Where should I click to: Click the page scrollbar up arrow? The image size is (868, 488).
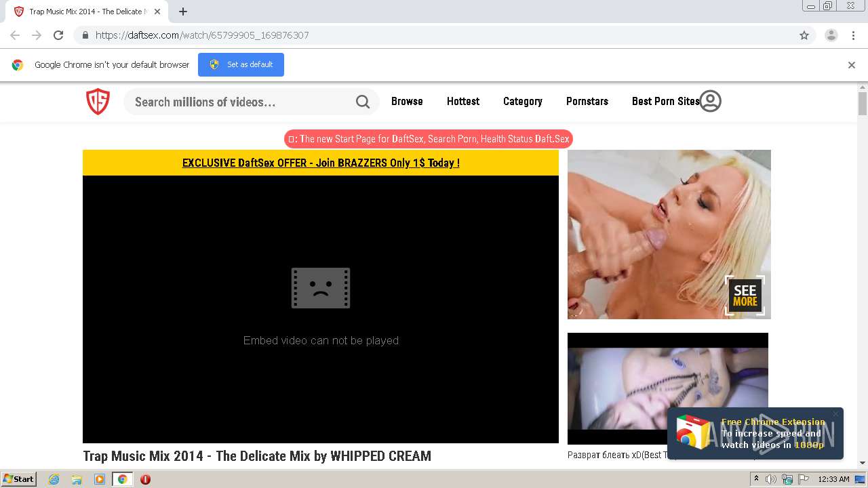tap(863, 87)
